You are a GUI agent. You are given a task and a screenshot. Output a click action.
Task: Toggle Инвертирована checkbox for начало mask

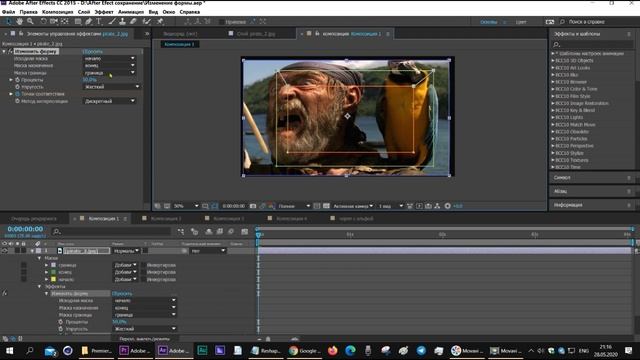[143, 280]
